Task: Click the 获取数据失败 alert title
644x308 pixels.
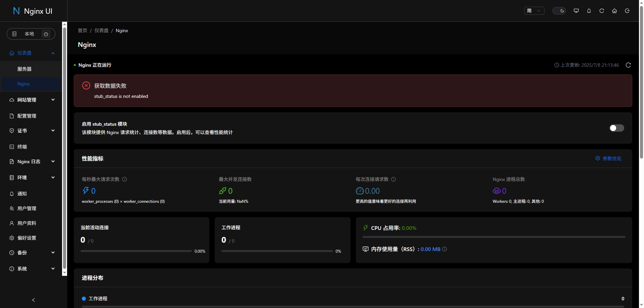Action: pyautogui.click(x=110, y=86)
